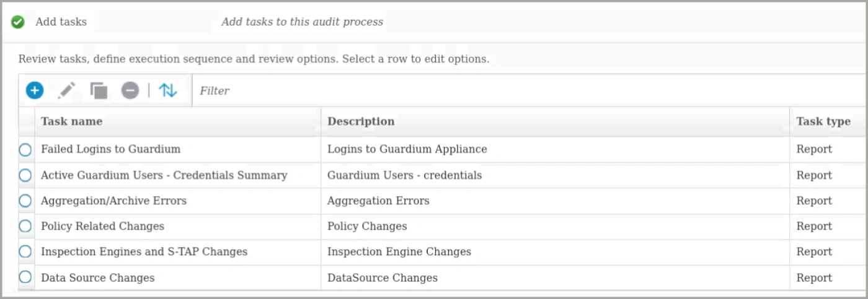Select the Aggregation/Archive Errors radio button
868x299 pixels.
coord(25,201)
